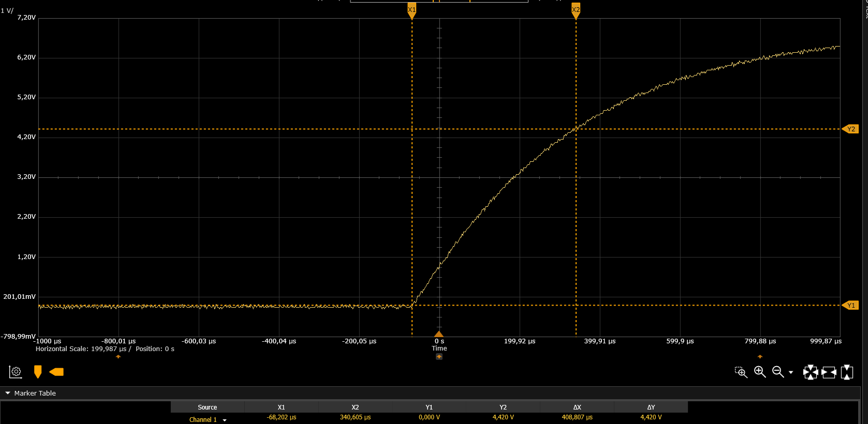Click the small orange arrow below -800,01 µs
The height and width of the screenshot is (424, 868).
tap(118, 357)
